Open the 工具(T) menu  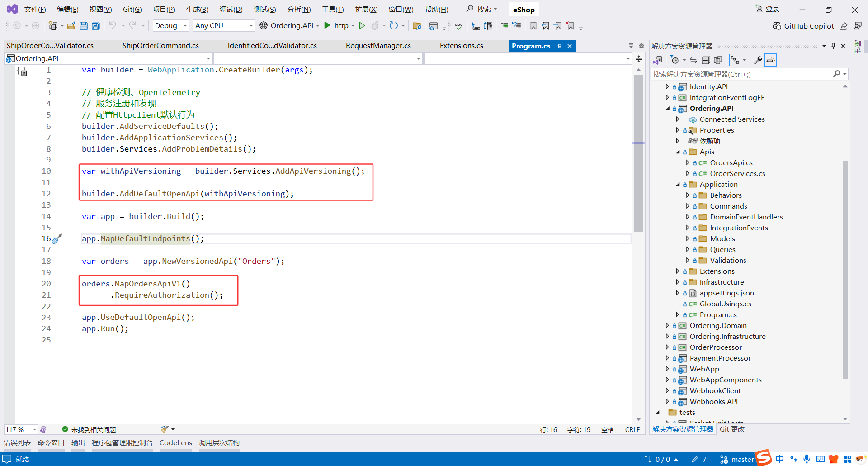click(x=333, y=10)
